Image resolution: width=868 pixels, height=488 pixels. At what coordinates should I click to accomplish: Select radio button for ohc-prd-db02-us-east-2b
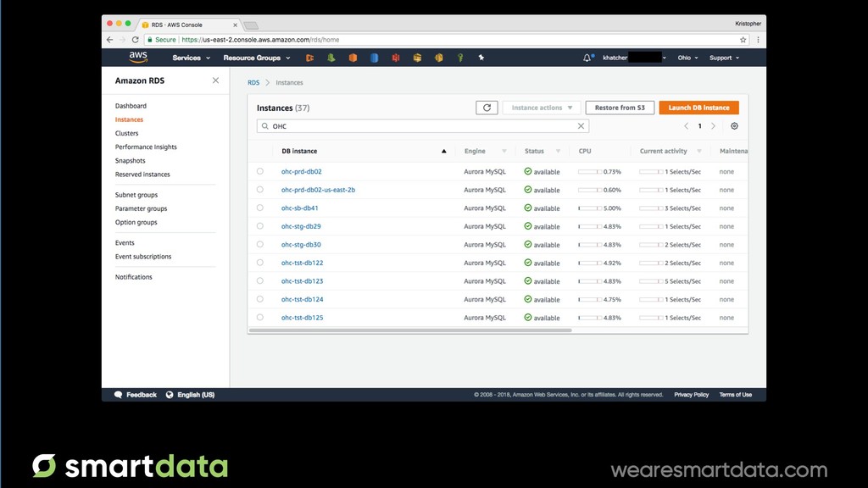(259, 190)
